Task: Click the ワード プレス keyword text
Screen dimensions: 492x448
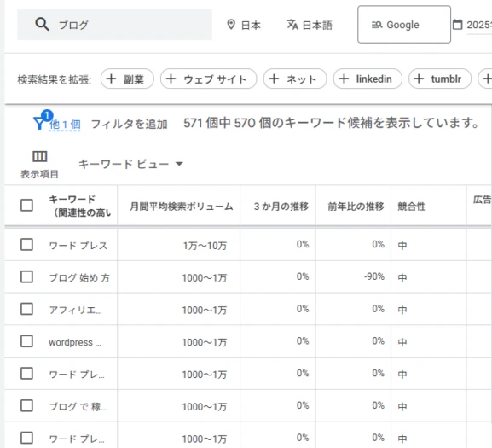Action: [x=78, y=246]
